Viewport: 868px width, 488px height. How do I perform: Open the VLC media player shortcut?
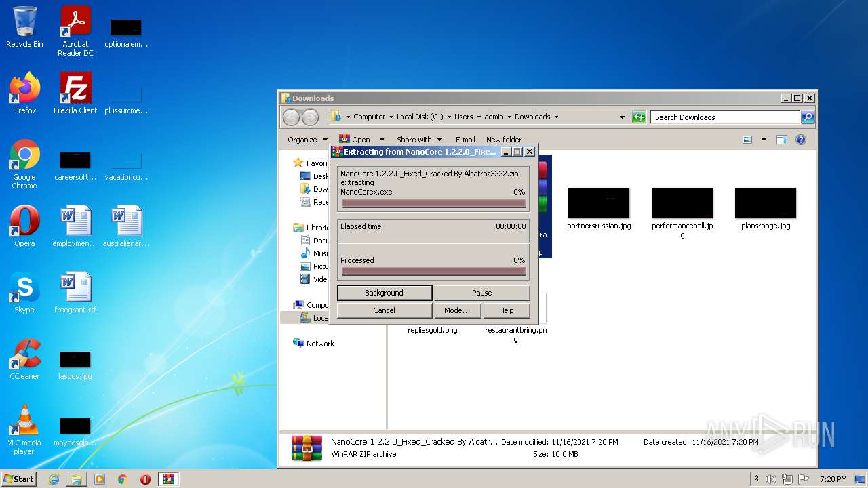(24, 430)
